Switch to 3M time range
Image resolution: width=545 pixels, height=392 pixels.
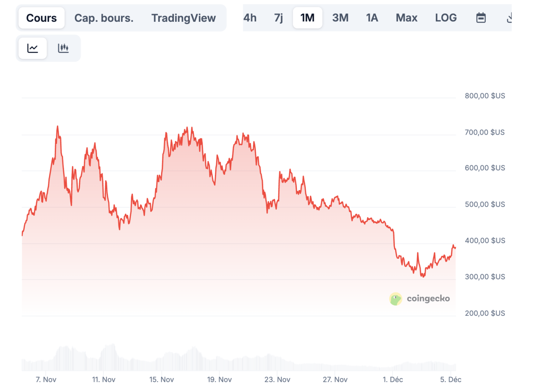(340, 18)
